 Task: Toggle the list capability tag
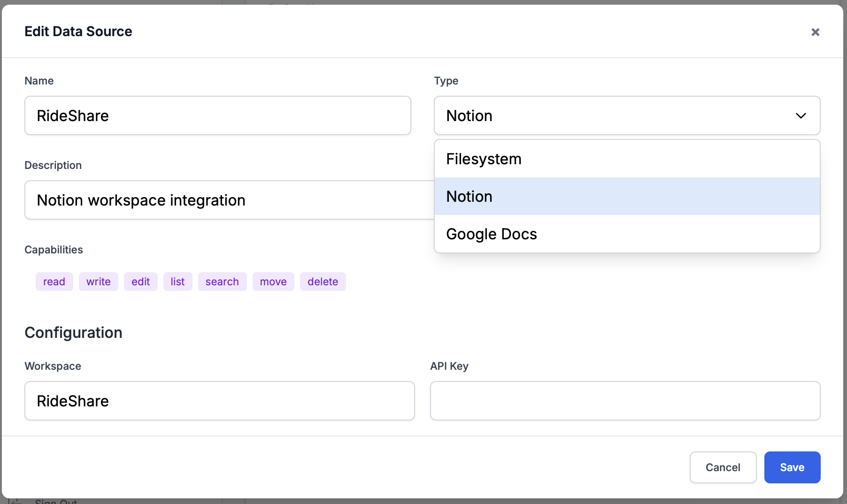pyautogui.click(x=177, y=282)
